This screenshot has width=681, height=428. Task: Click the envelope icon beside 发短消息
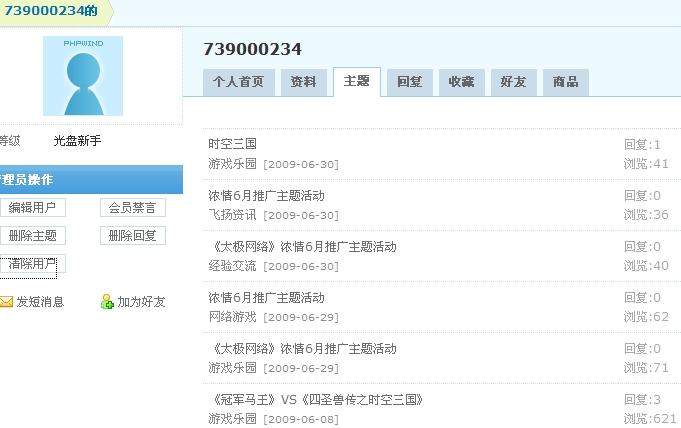[x=6, y=302]
